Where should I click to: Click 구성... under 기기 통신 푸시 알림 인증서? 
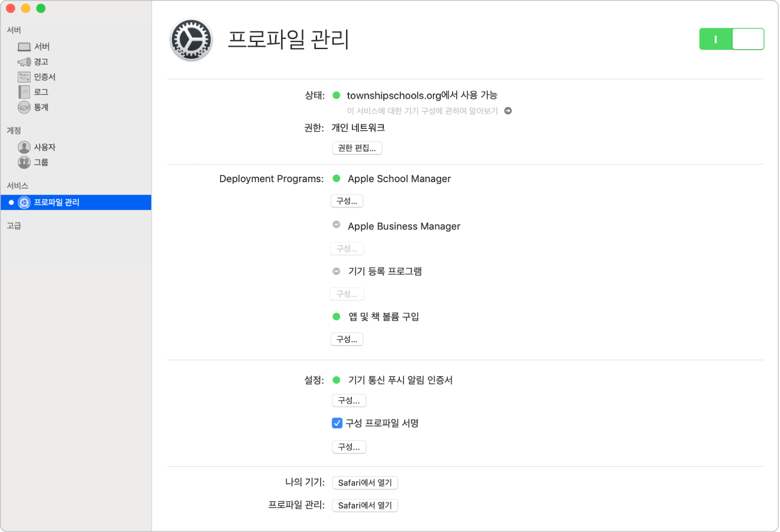pos(349,401)
